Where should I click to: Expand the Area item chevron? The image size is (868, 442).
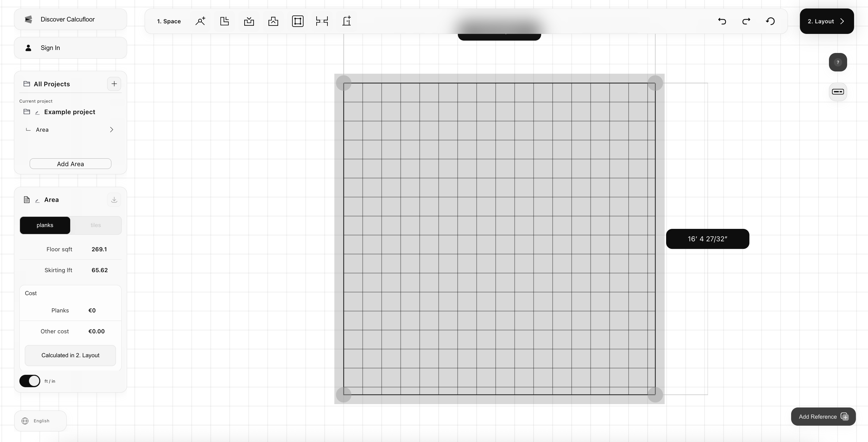coord(112,130)
